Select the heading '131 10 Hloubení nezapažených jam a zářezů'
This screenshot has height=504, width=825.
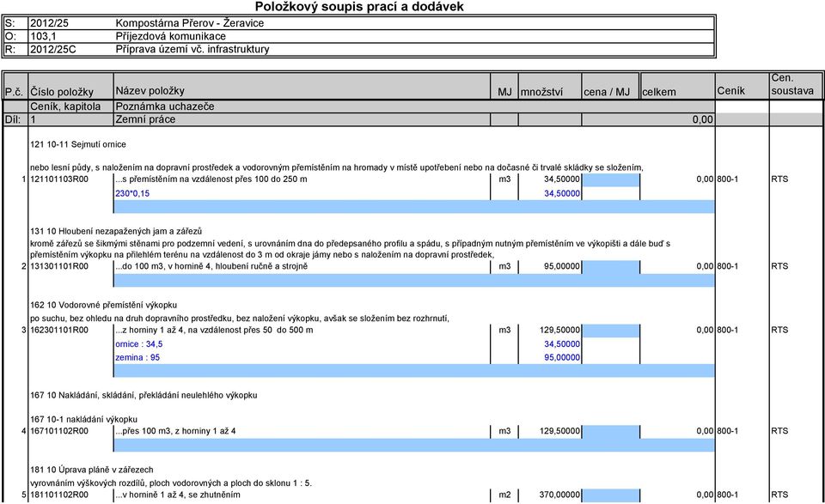point(116,231)
